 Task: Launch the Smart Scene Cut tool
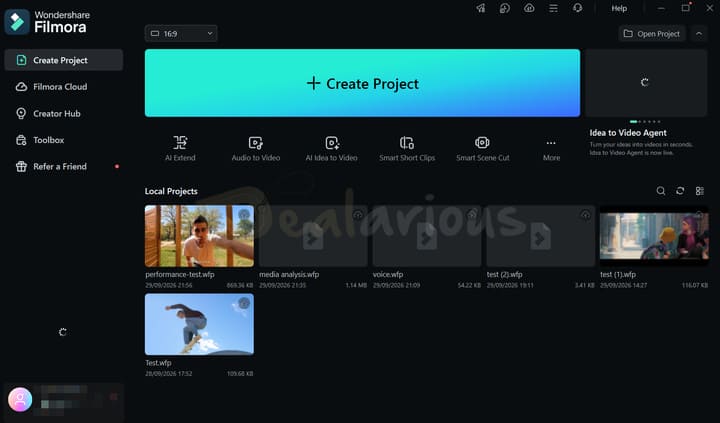click(x=483, y=148)
